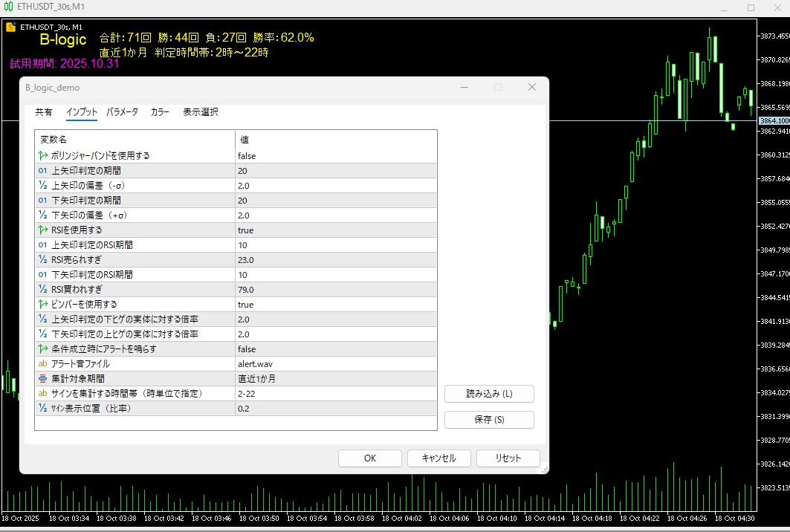
Task: Click the リセット button
Action: point(508,458)
